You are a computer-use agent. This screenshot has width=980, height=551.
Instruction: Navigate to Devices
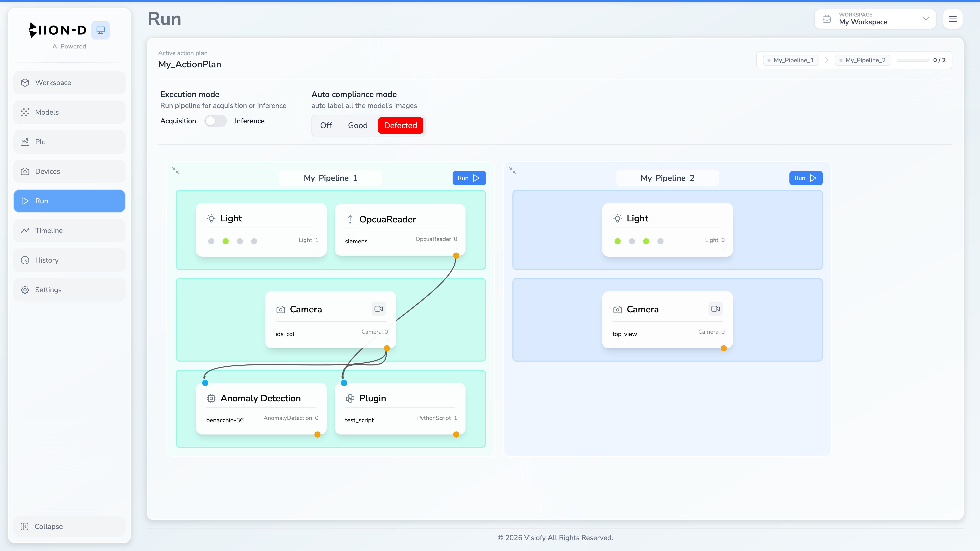coord(69,171)
